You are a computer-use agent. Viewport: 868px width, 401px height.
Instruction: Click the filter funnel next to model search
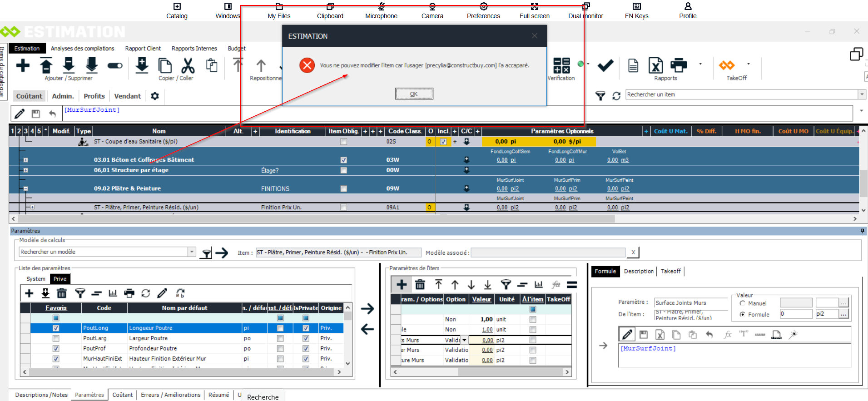207,253
